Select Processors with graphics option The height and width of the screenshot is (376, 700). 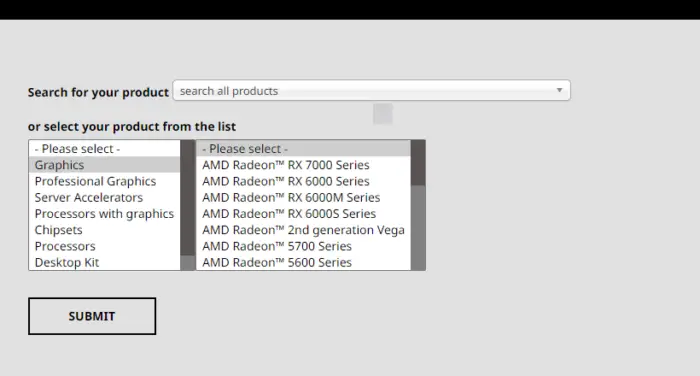coord(104,213)
